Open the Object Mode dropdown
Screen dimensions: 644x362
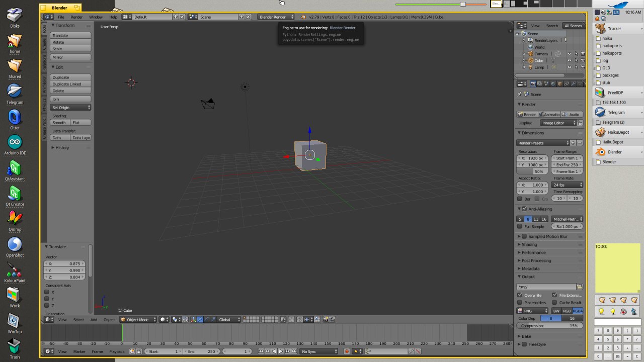(x=137, y=320)
